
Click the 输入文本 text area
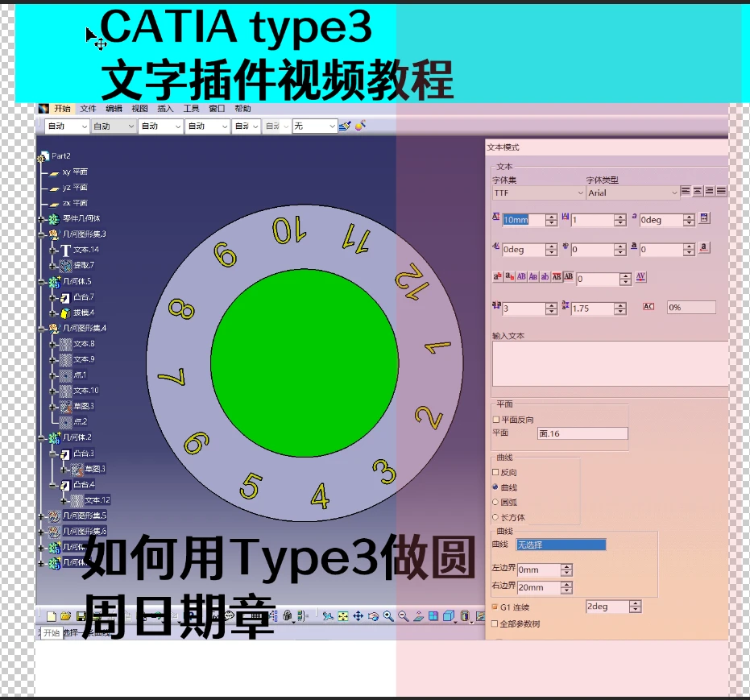[x=611, y=364]
